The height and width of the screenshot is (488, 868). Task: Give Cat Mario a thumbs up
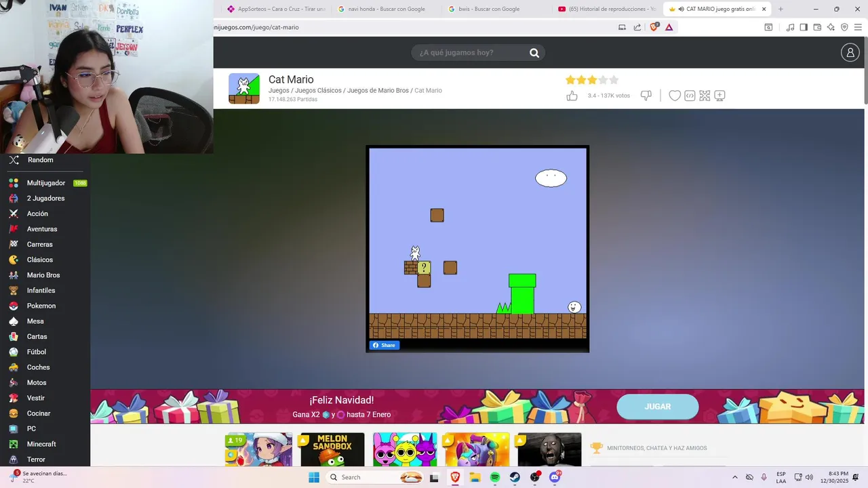(x=572, y=96)
